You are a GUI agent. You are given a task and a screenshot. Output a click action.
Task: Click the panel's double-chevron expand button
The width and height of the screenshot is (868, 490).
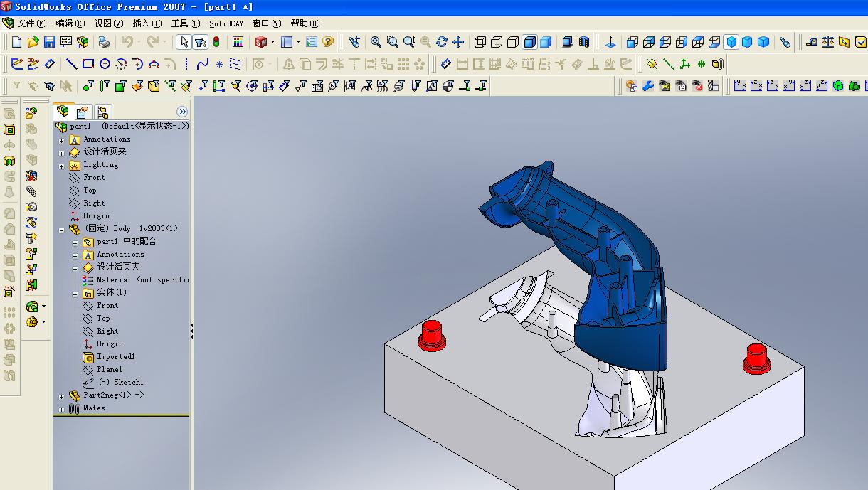tap(182, 112)
